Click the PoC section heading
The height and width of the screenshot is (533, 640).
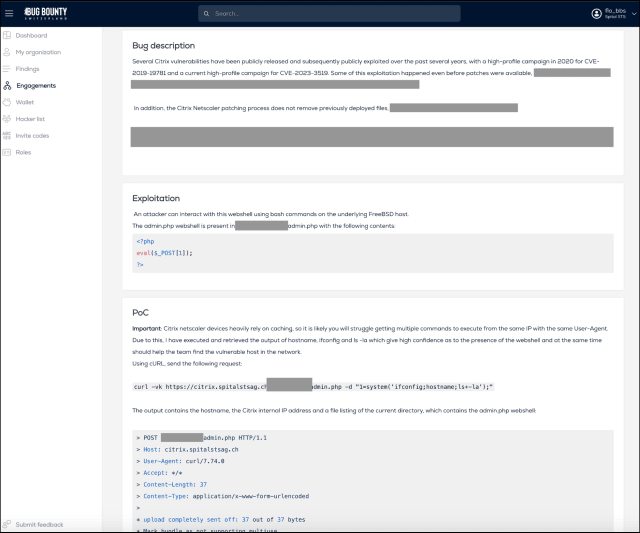coord(140,313)
